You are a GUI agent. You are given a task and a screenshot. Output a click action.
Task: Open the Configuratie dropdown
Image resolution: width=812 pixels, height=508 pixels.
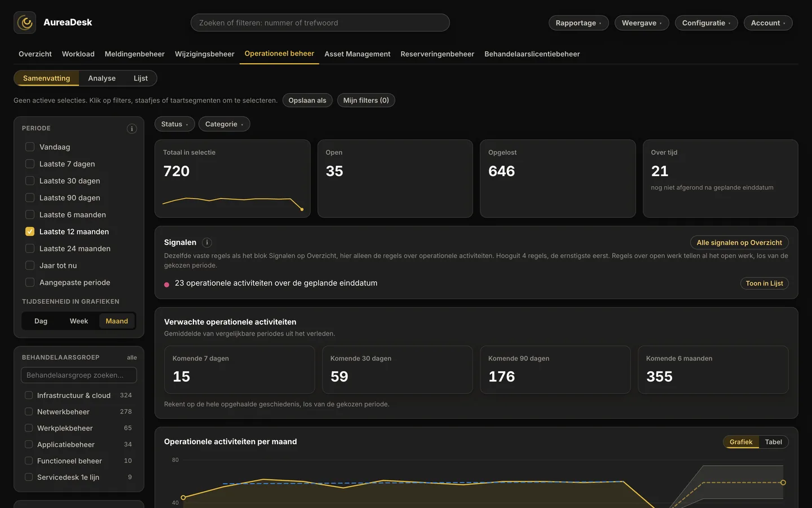[x=706, y=23]
